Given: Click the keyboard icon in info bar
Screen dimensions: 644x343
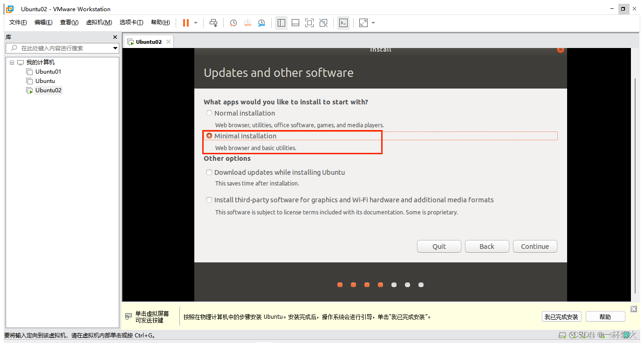Looking at the screenshot, I should [x=129, y=316].
